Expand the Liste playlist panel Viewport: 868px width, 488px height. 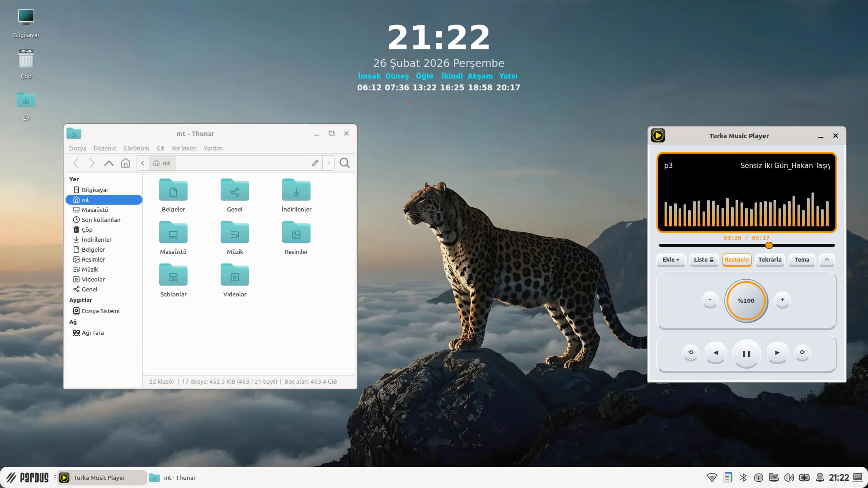click(703, 260)
